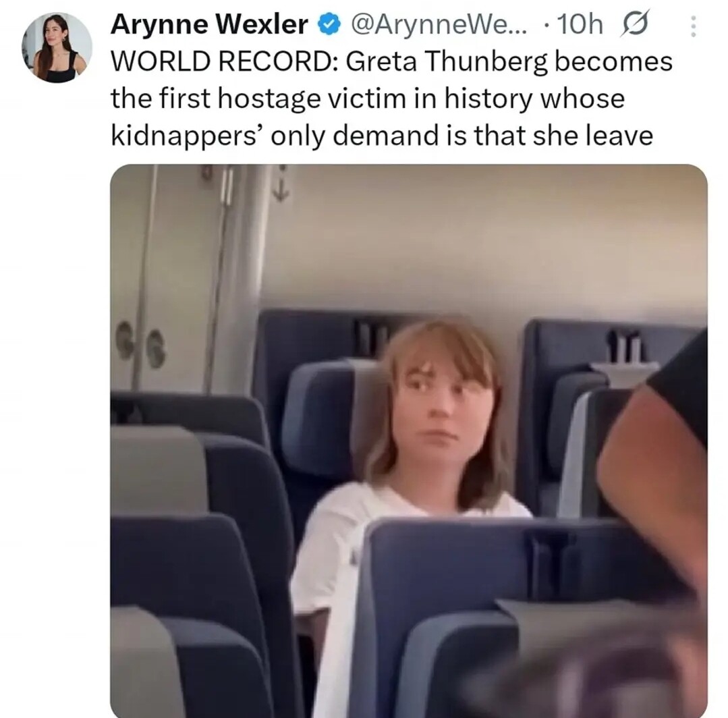Image resolution: width=728 pixels, height=718 pixels.
Task: Click the 10h post timestamp
Action: (579, 24)
